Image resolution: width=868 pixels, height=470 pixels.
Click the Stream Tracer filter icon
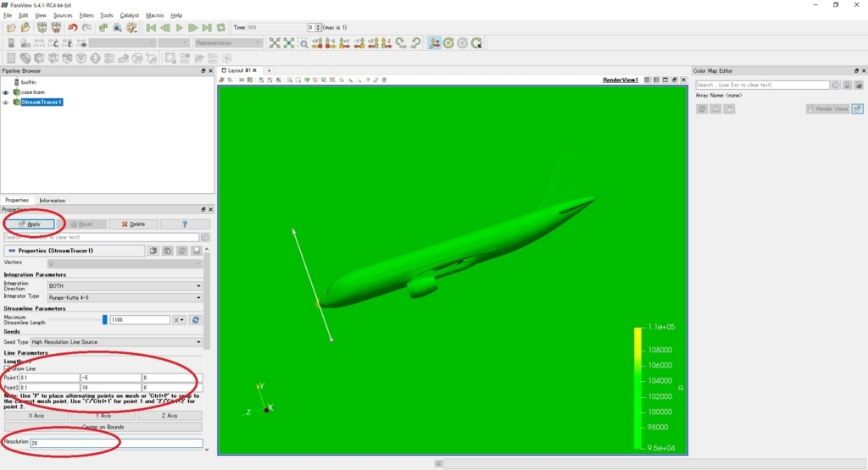click(x=109, y=58)
